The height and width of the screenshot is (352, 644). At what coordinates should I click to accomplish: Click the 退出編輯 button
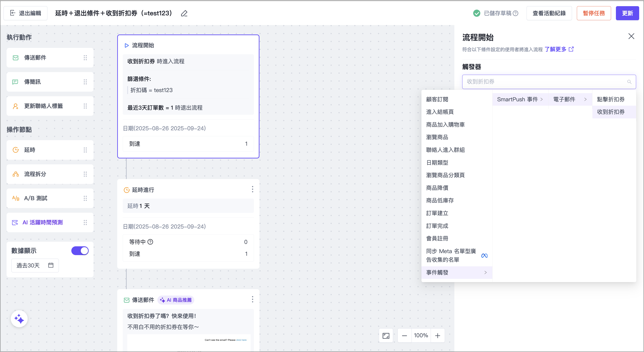[25, 13]
